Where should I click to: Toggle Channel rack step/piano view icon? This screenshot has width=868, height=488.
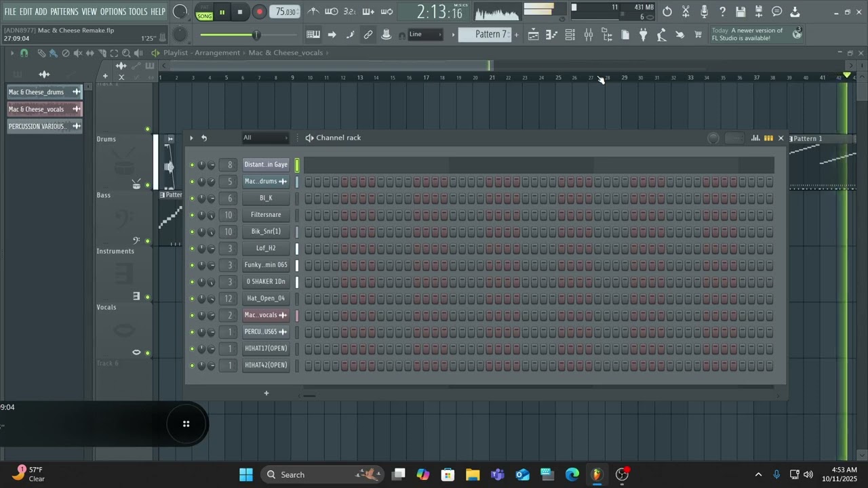click(768, 138)
